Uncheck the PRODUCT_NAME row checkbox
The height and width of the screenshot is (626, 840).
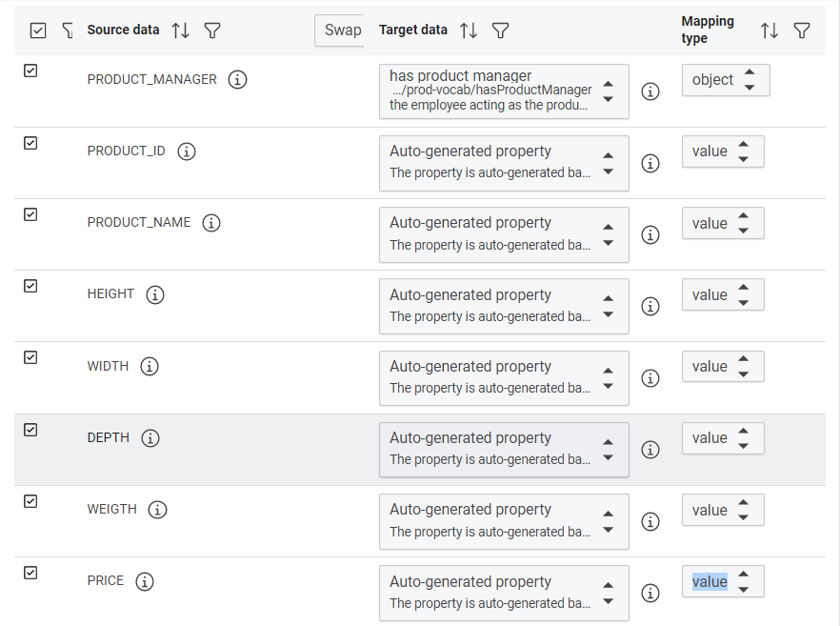click(30, 214)
